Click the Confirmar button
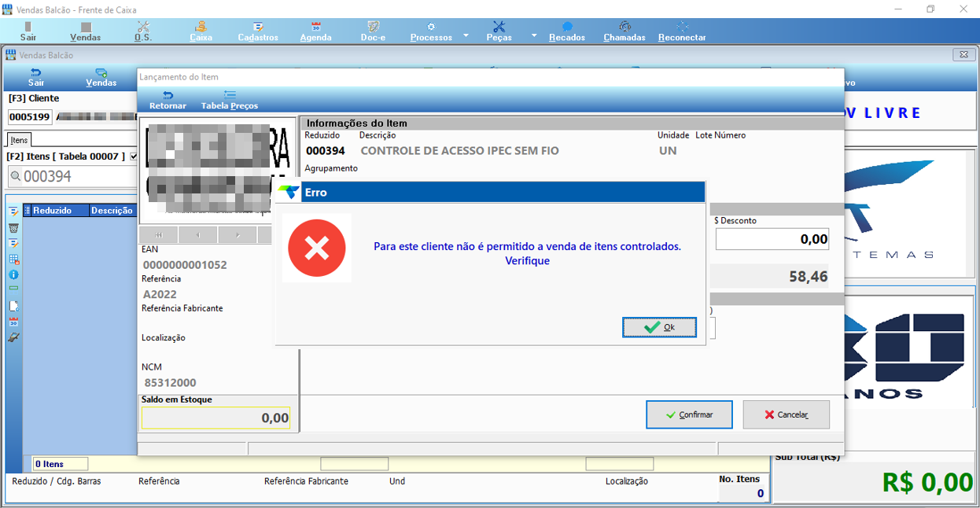Screen dimensions: 980x508 click(x=689, y=414)
